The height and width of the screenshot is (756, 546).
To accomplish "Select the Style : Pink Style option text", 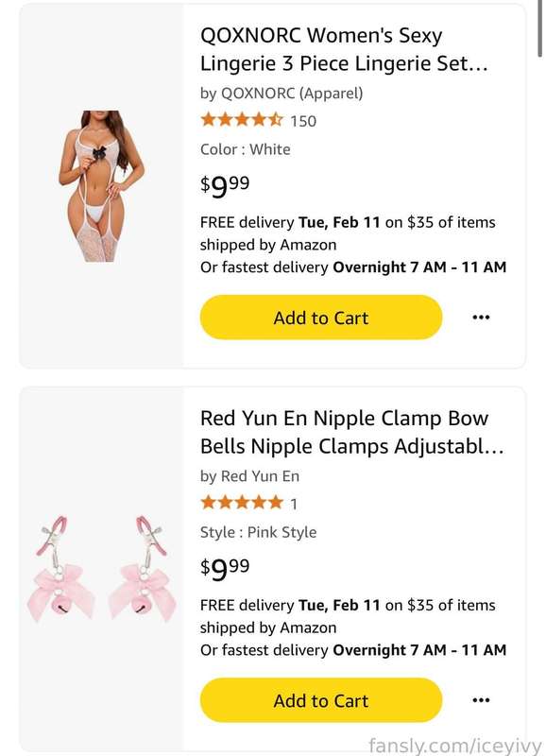I will click(x=258, y=532).
